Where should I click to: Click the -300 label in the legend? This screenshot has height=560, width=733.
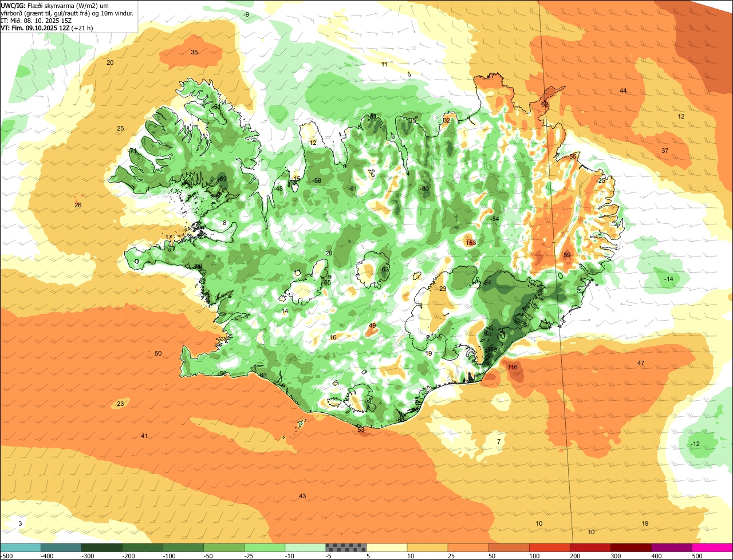pos(88,556)
